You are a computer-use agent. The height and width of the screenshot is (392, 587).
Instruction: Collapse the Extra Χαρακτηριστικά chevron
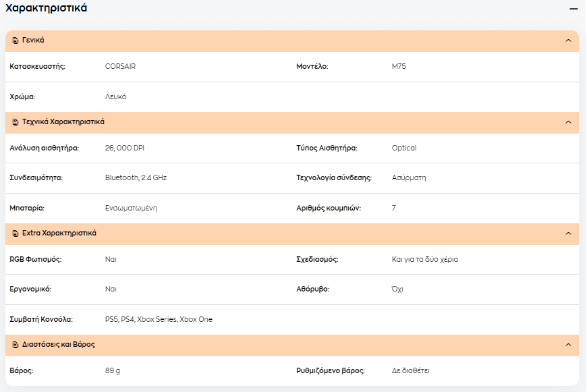click(568, 233)
